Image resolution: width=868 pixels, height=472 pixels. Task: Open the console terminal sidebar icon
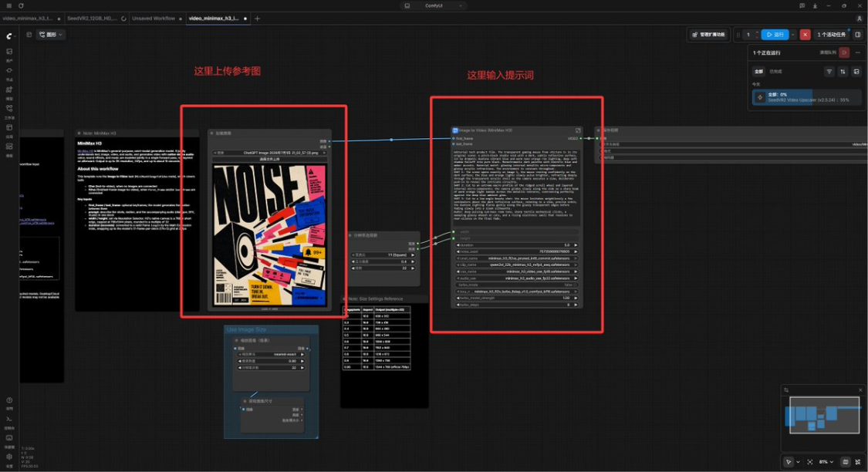point(9,421)
